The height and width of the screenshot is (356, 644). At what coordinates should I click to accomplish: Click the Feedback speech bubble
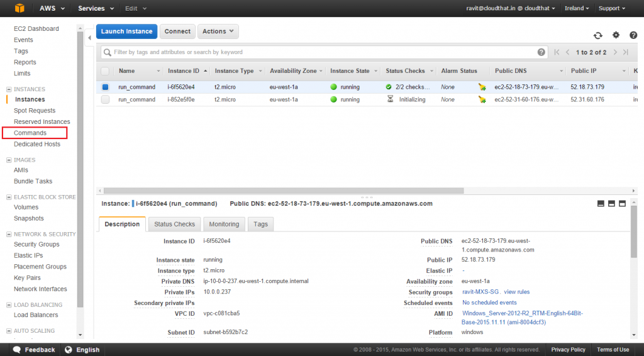pos(17,350)
